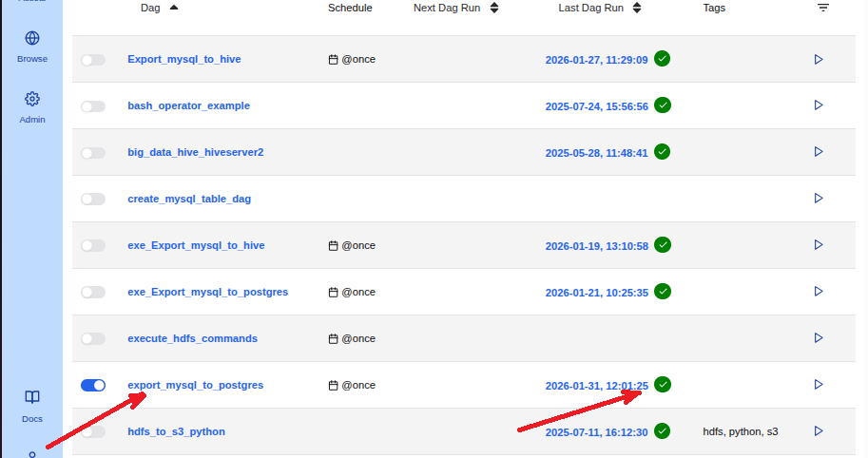This screenshot has width=868, height=458.
Task: Open Docs book icon in sidebar
Action: 32,405
